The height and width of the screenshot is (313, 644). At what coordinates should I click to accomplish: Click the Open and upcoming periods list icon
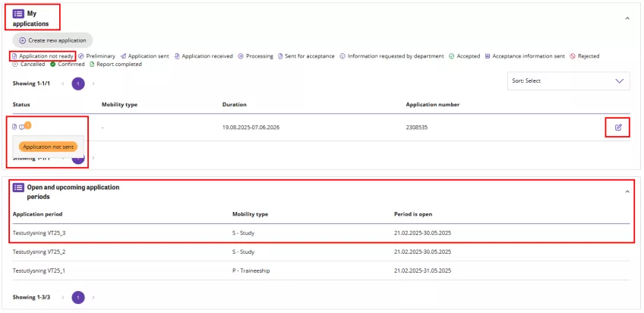[18, 187]
